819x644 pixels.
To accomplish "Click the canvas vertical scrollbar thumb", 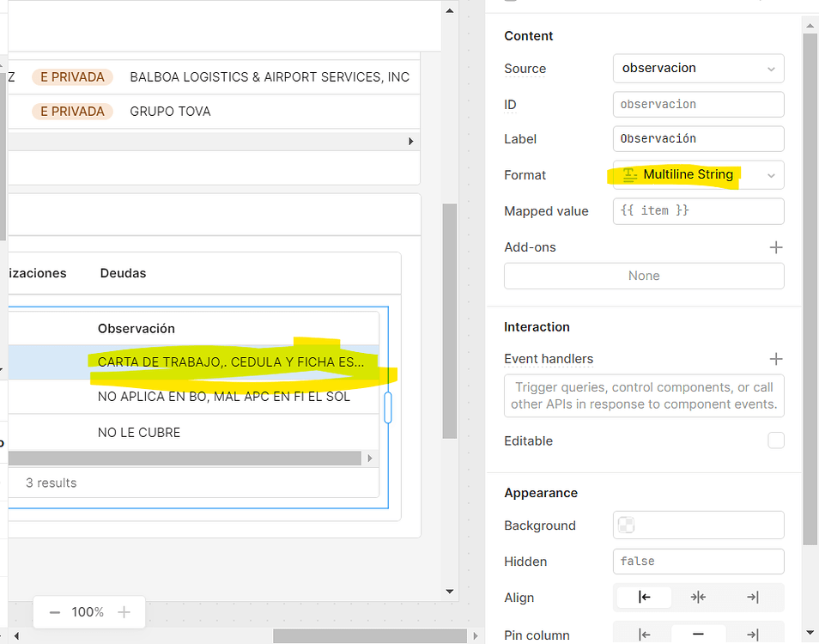I will (x=450, y=321).
